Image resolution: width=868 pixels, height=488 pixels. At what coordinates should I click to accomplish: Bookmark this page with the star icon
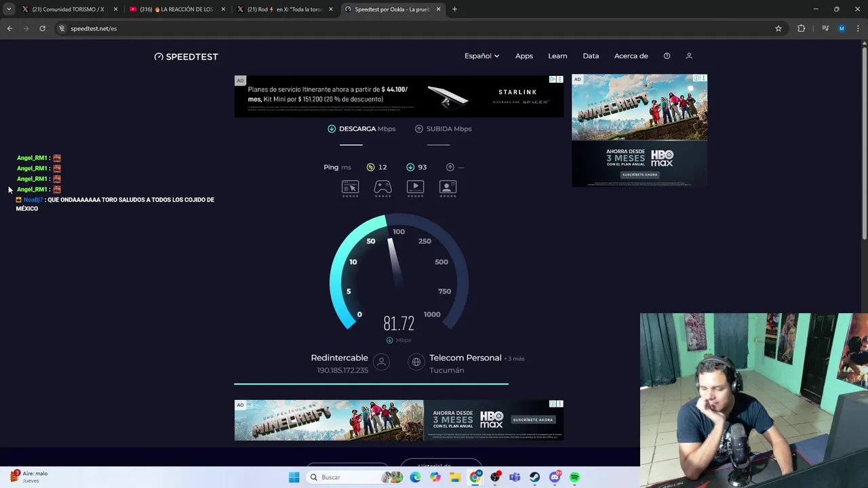(778, 28)
